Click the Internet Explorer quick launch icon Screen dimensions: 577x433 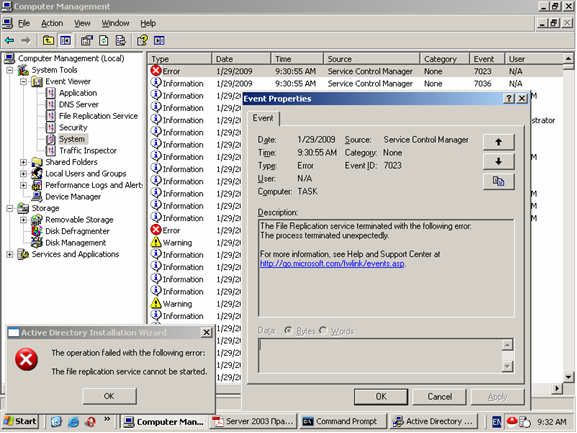tap(73, 422)
